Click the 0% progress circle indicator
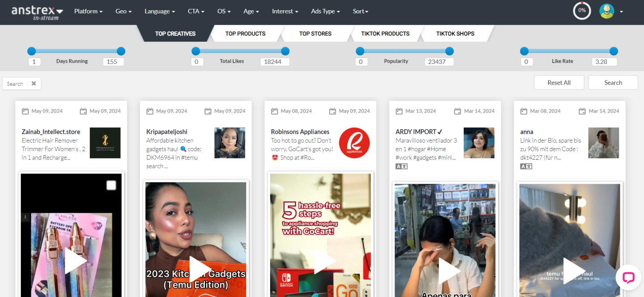644x297 pixels. pyautogui.click(x=582, y=11)
